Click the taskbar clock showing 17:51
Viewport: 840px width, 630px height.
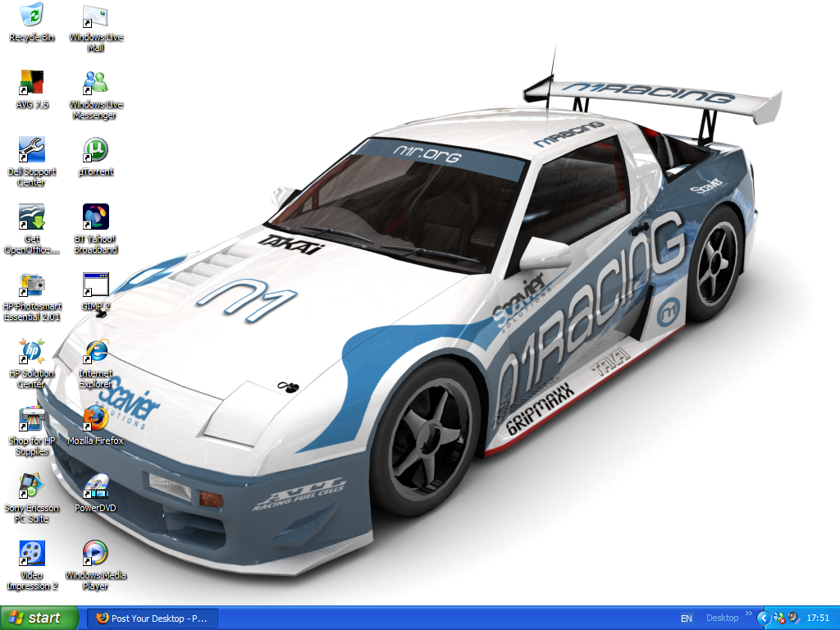[818, 619]
